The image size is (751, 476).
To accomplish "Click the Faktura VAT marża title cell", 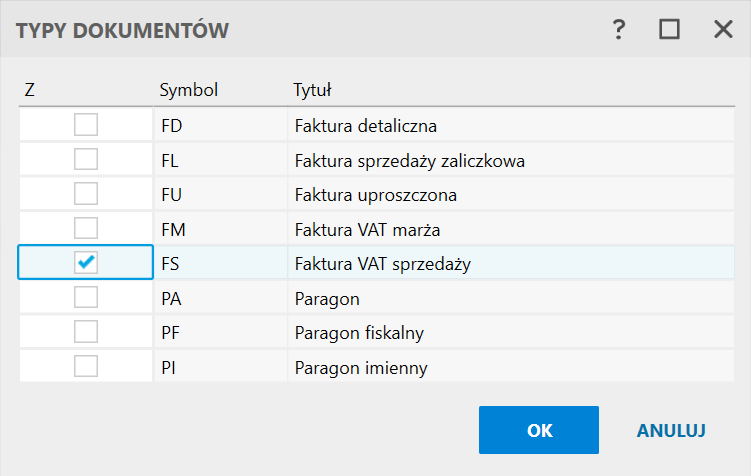I will pyautogui.click(x=367, y=229).
